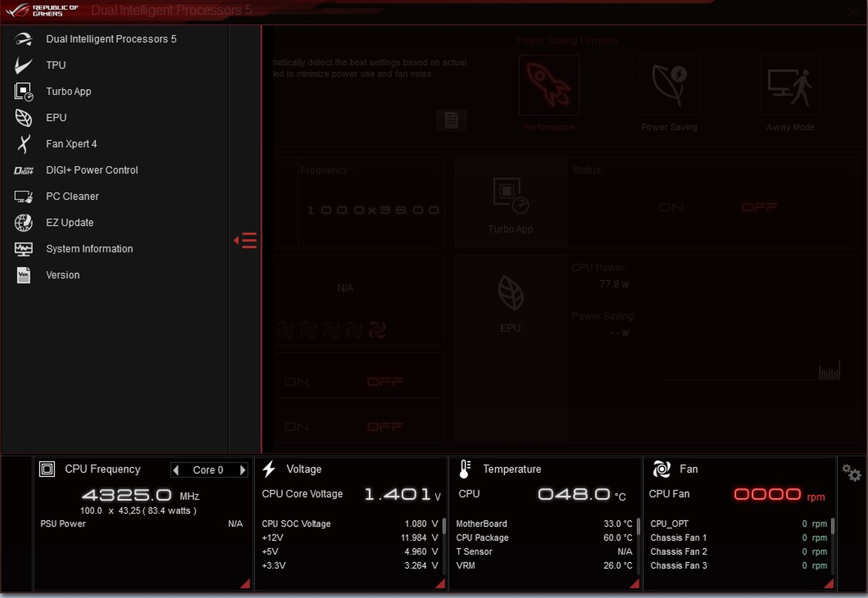The width and height of the screenshot is (868, 598).
Task: Open the Version menu text
Action: click(63, 275)
